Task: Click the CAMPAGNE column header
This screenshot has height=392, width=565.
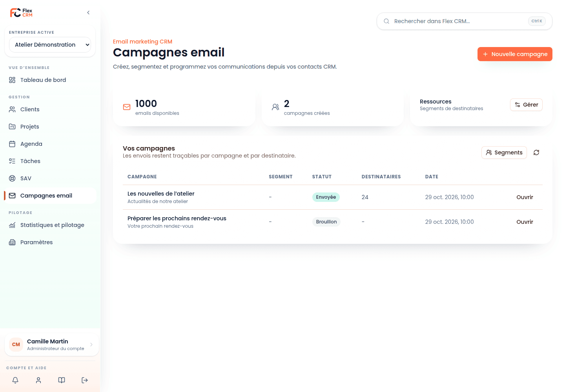Action: [142, 177]
